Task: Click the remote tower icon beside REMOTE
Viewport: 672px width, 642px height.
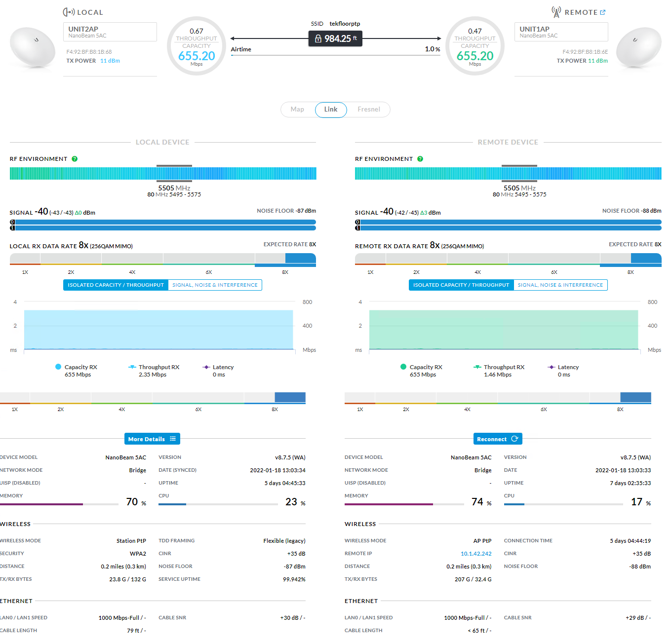Action: pos(556,12)
